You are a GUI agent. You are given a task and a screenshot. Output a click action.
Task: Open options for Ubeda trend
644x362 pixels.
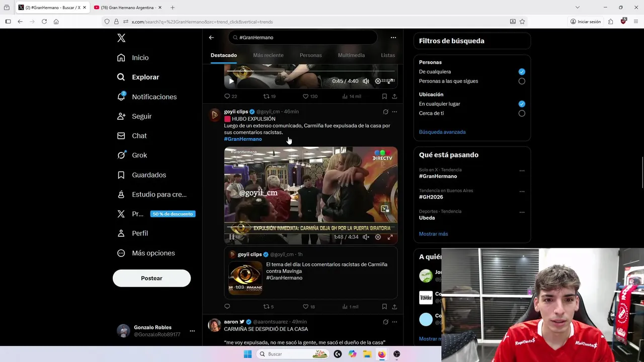coord(522,212)
